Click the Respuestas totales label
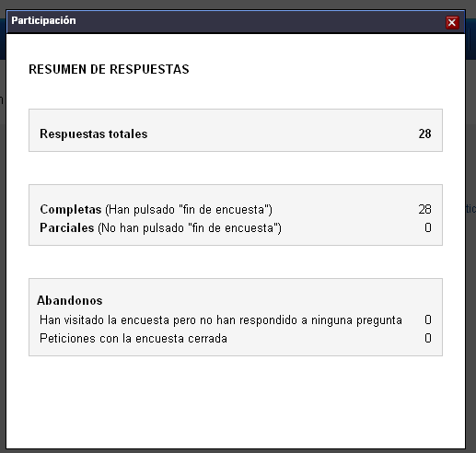The image size is (476, 453). point(94,134)
